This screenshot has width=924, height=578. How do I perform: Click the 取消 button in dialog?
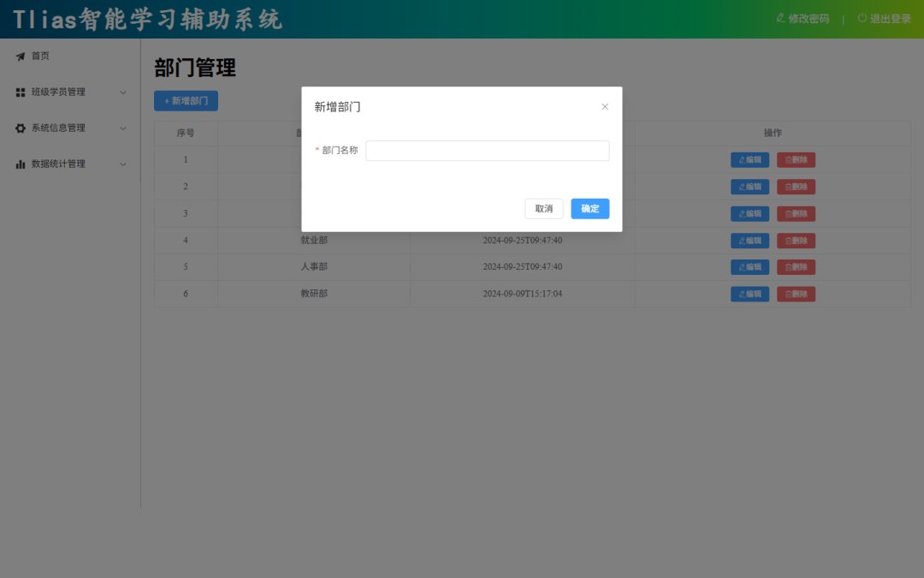(543, 209)
